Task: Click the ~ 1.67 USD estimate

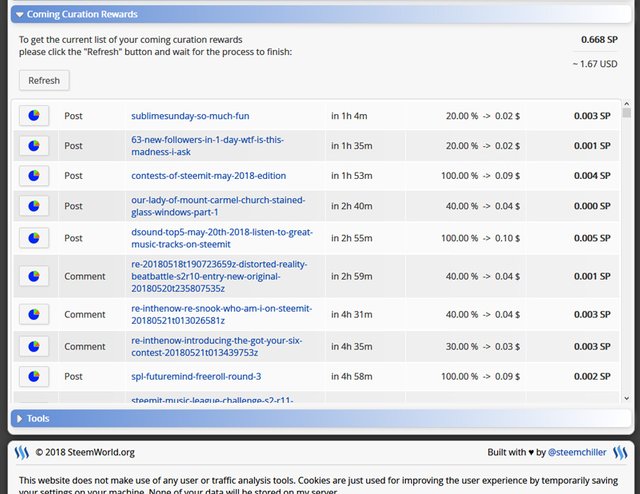Action: pyautogui.click(x=595, y=64)
